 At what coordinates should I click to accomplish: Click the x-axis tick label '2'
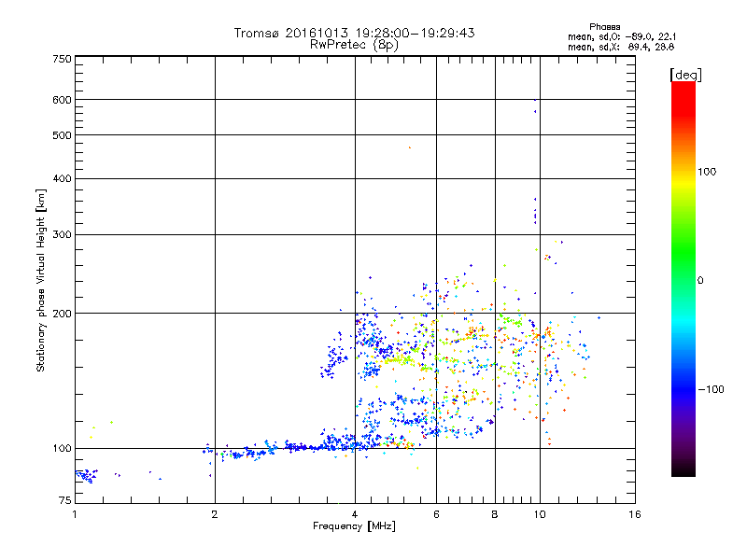click(x=215, y=514)
